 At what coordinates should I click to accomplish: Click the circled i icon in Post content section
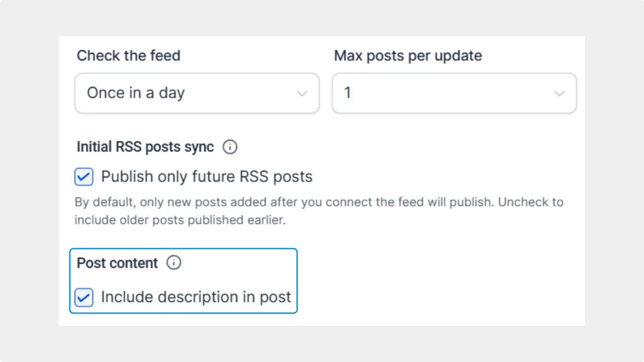tap(174, 262)
